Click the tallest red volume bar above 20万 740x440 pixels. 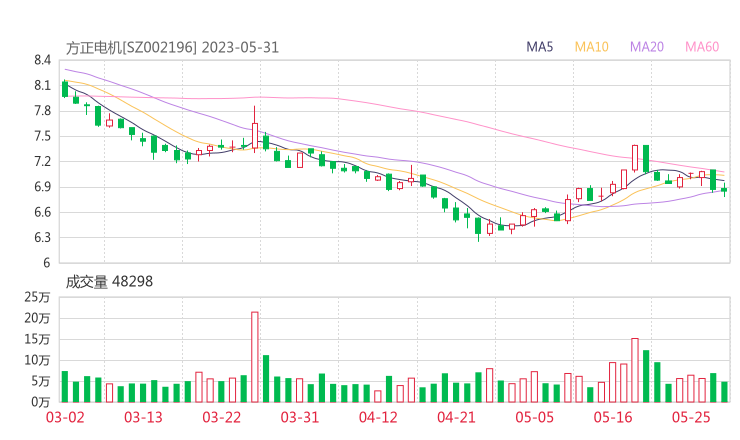point(255,357)
